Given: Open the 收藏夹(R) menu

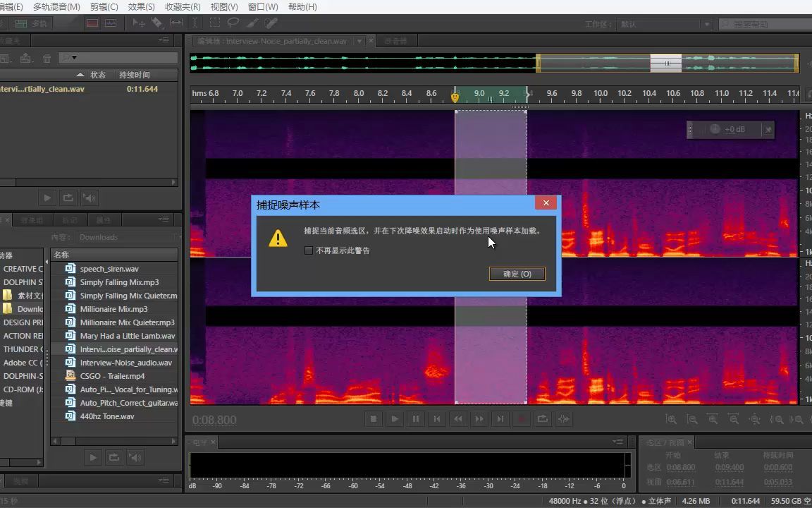Looking at the screenshot, I should [x=183, y=7].
